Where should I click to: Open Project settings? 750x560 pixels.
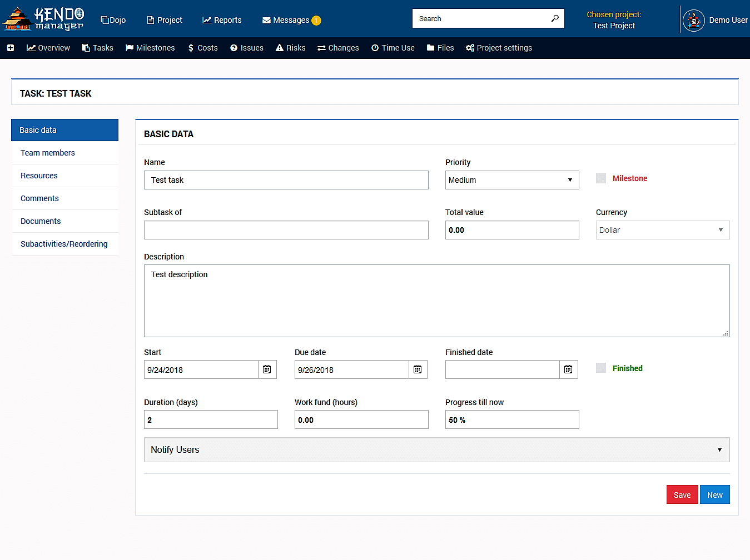click(x=499, y=48)
